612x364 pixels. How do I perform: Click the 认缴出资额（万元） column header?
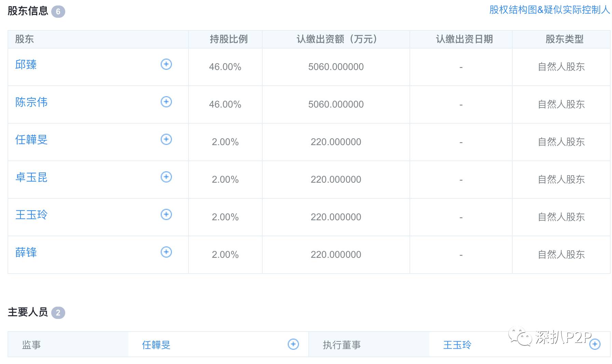coord(336,39)
